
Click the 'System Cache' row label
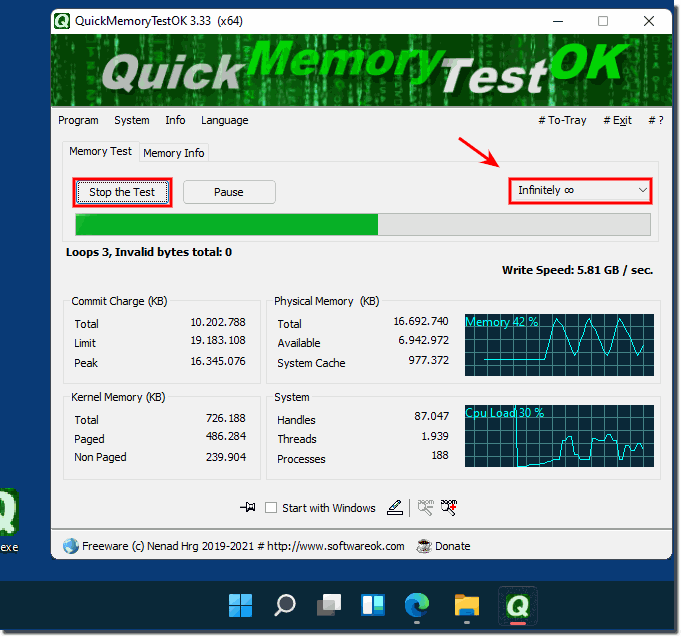311,363
